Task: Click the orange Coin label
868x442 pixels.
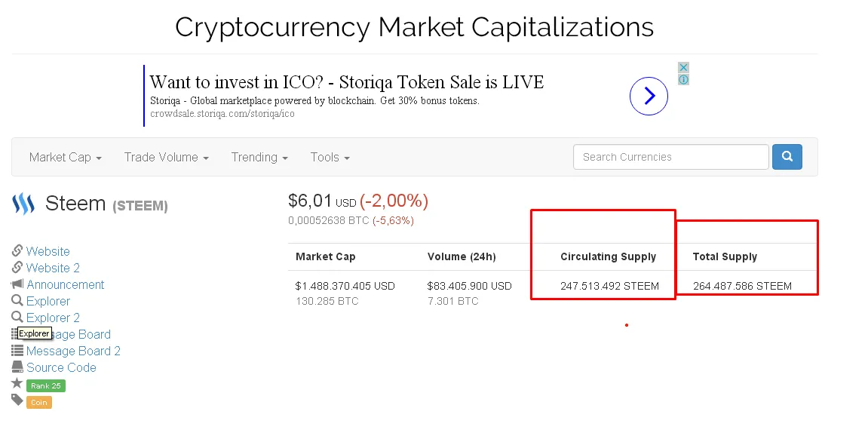Action: pos(38,402)
